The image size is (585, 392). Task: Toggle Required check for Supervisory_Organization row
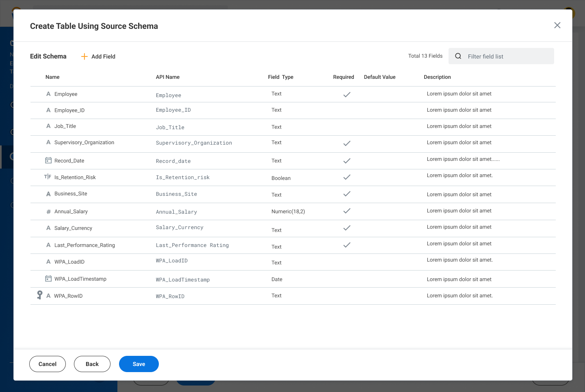[347, 143]
